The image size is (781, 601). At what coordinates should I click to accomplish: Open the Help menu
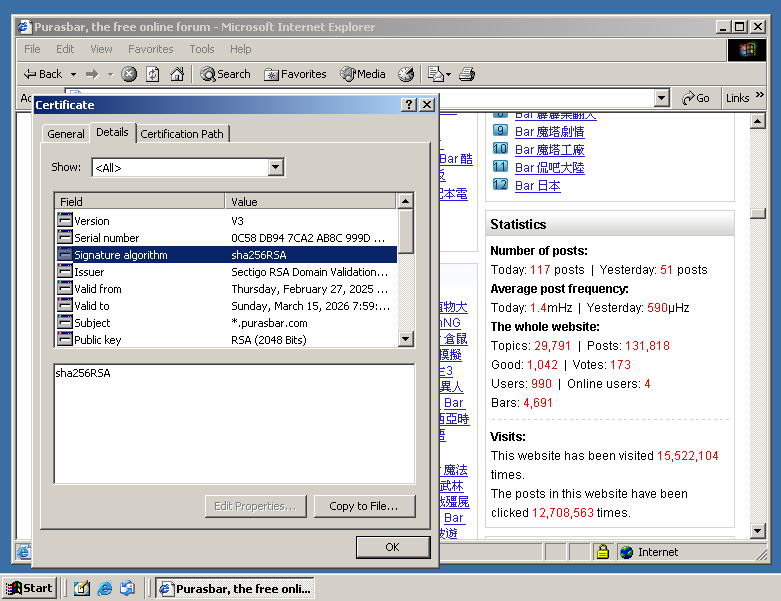(241, 49)
